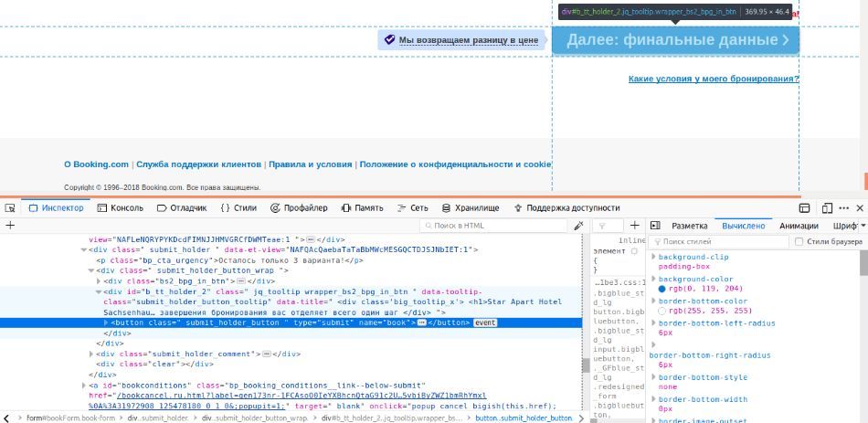Click ellipsis badge inside the button element row
Viewport: 868px width, 423px height.
tap(422, 323)
